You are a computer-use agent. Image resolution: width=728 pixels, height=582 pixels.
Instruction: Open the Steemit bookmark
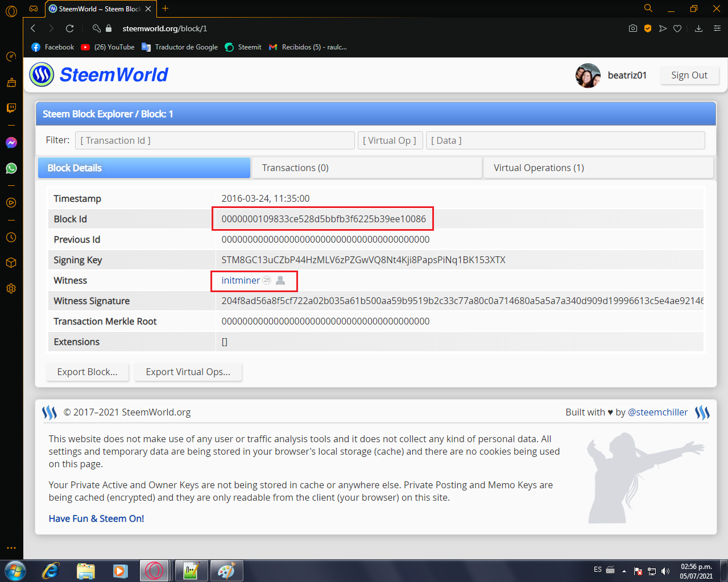(x=243, y=47)
